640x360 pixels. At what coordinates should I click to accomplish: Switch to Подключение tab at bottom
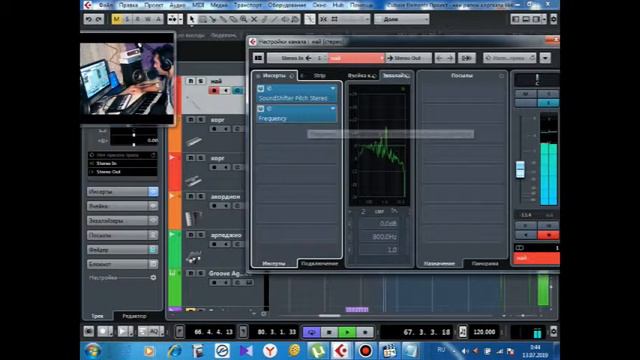point(319,263)
